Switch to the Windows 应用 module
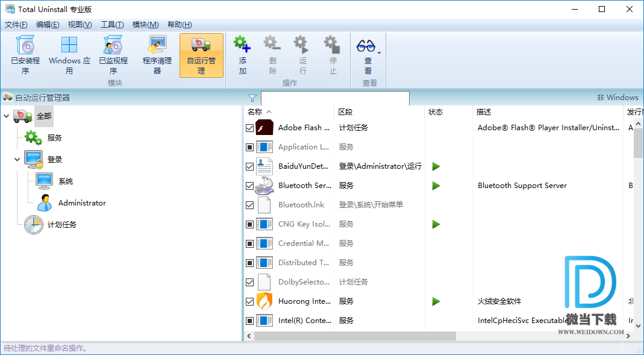The image size is (644, 355). coord(69,55)
